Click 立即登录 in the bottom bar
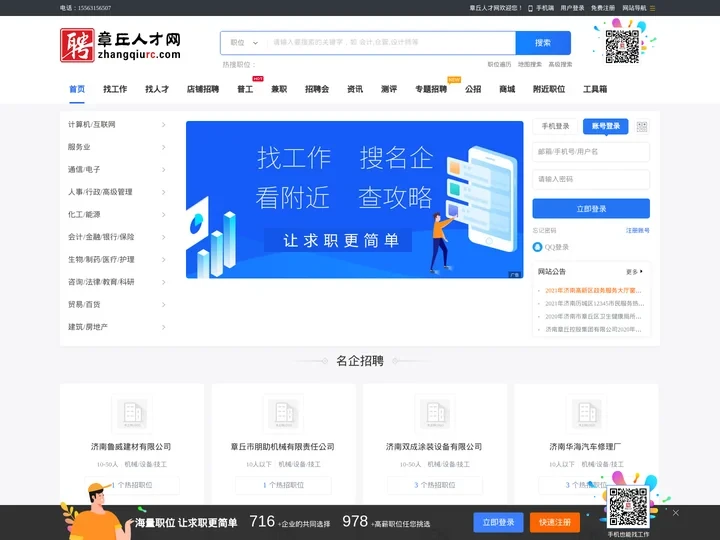The width and height of the screenshot is (720, 540). point(498,523)
